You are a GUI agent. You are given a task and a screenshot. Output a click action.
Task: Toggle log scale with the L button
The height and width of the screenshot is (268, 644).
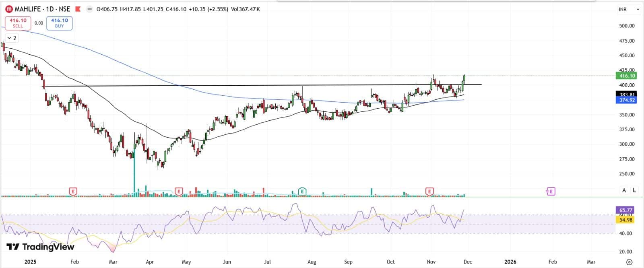pos(634,190)
